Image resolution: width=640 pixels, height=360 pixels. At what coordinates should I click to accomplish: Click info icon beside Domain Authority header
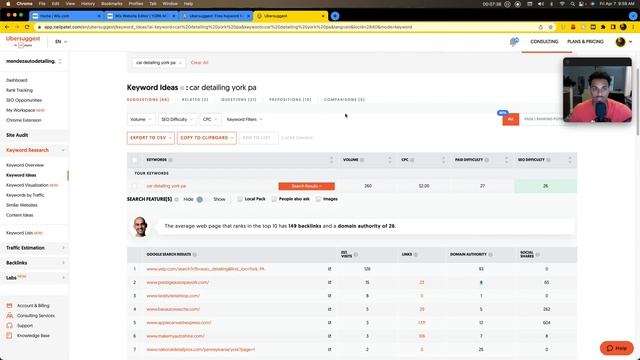pyautogui.click(x=490, y=254)
